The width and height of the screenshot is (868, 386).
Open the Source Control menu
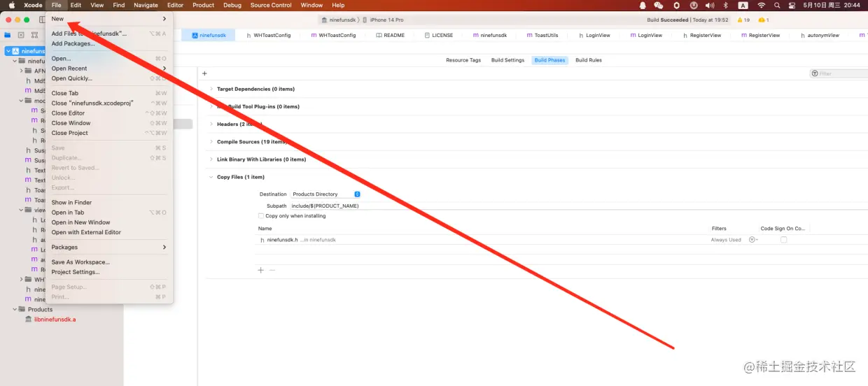click(x=271, y=5)
